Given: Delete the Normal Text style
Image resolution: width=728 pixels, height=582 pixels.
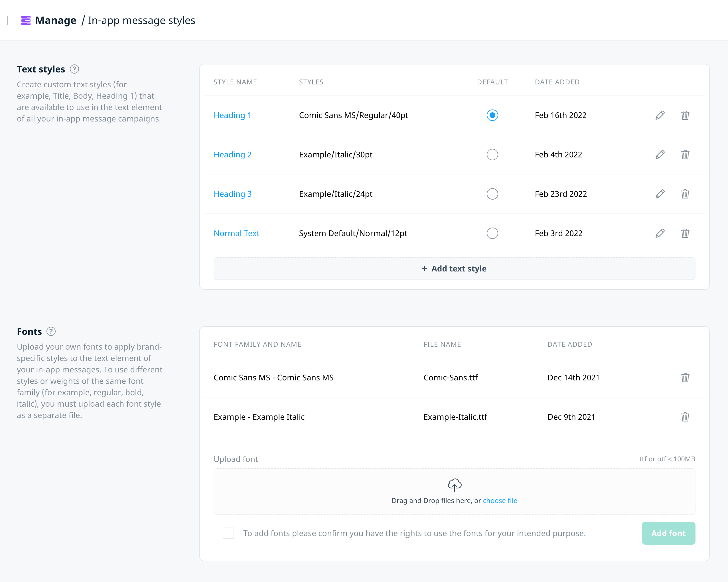Looking at the screenshot, I should pos(685,233).
